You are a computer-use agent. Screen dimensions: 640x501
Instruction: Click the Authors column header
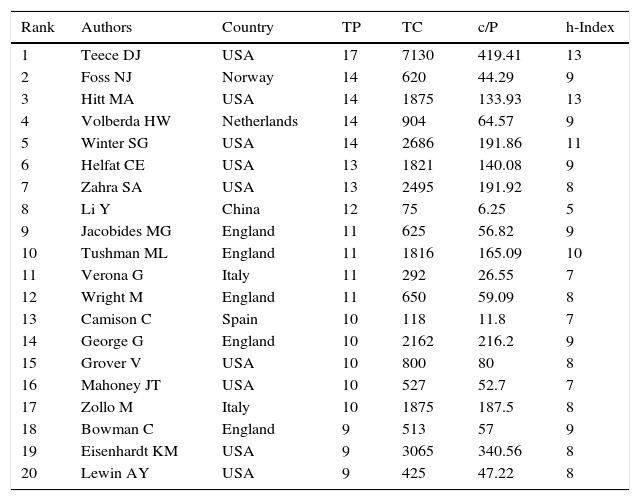[x=106, y=27]
